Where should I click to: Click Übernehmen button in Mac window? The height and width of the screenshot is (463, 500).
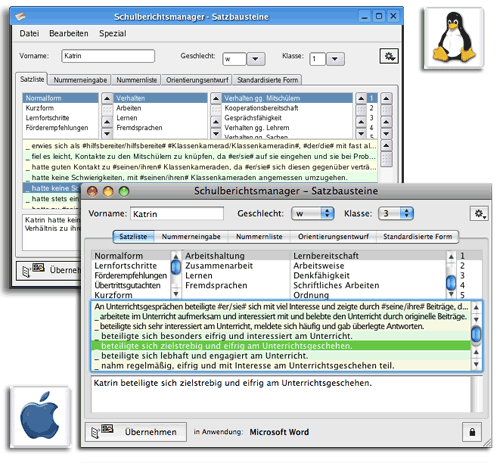tap(136, 432)
